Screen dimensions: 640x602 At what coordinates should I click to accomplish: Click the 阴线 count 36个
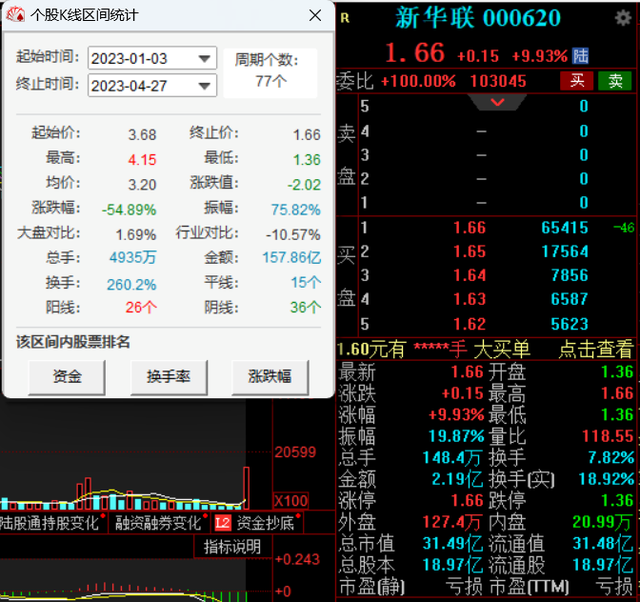tap(305, 307)
